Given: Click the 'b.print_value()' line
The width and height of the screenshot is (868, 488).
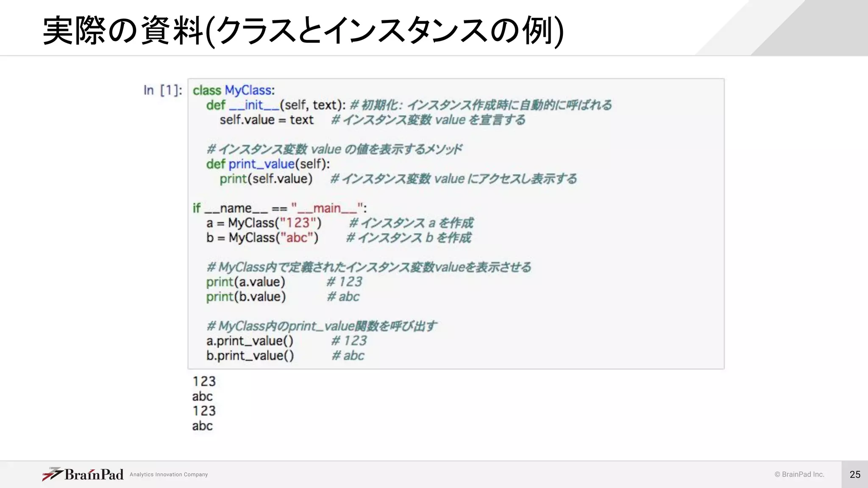Looking at the screenshot, I should pyautogui.click(x=250, y=355).
